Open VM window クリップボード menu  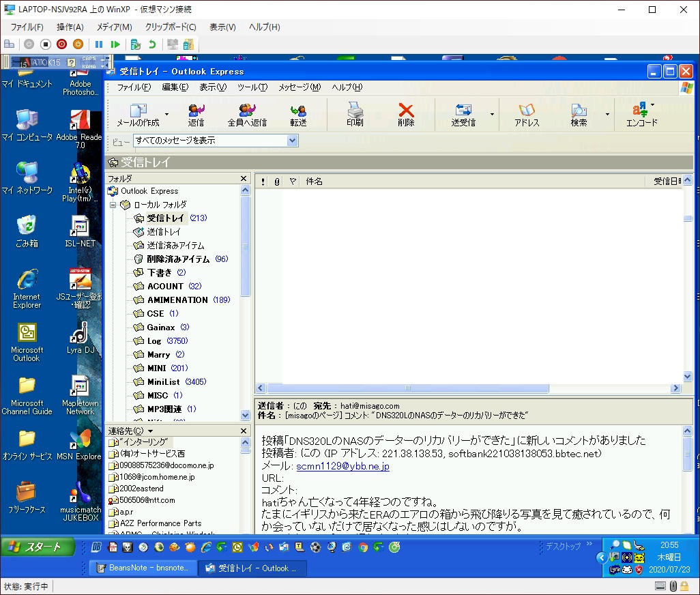pos(171,27)
